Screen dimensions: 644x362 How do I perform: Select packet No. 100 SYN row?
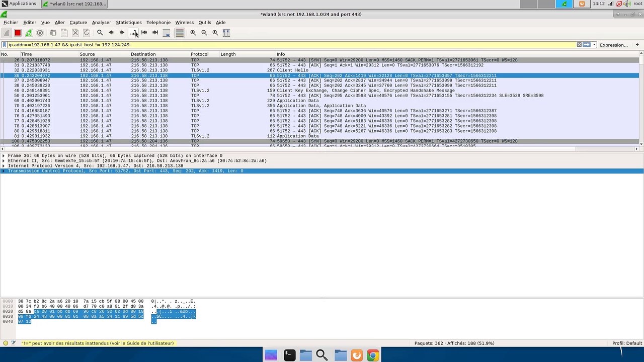(319, 141)
